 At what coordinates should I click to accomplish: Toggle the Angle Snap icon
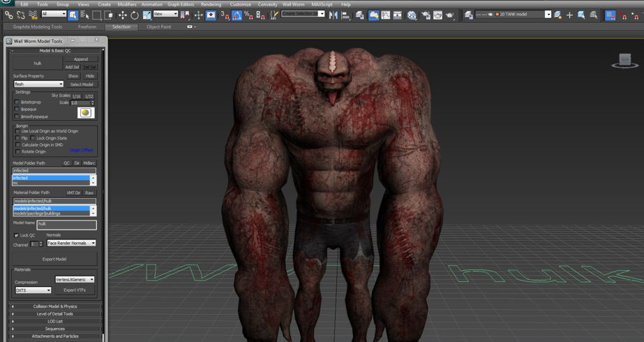[x=237, y=15]
